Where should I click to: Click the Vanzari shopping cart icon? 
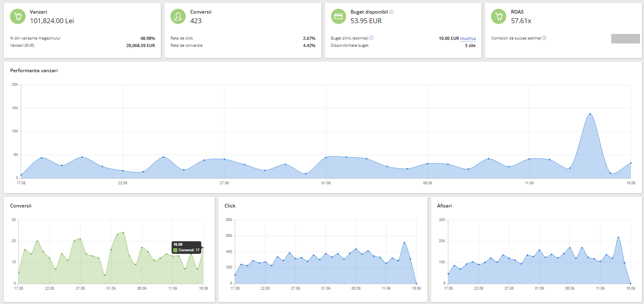tap(18, 16)
